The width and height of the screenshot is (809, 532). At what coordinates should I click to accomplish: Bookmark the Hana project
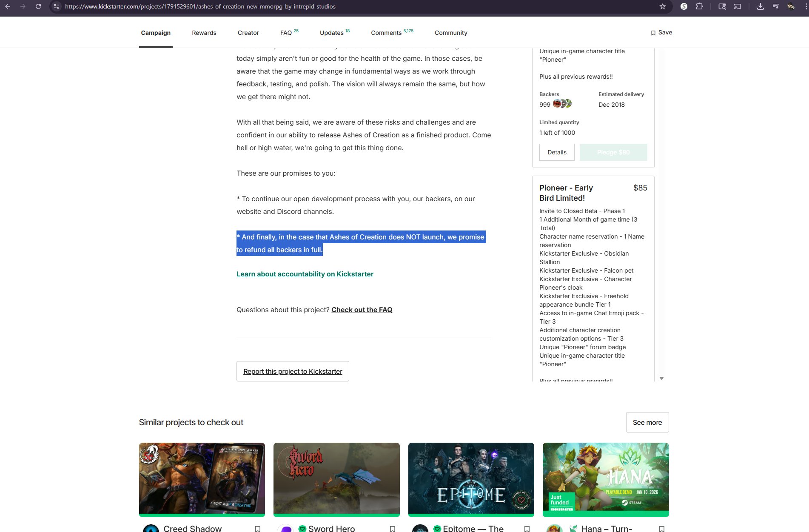click(661, 529)
